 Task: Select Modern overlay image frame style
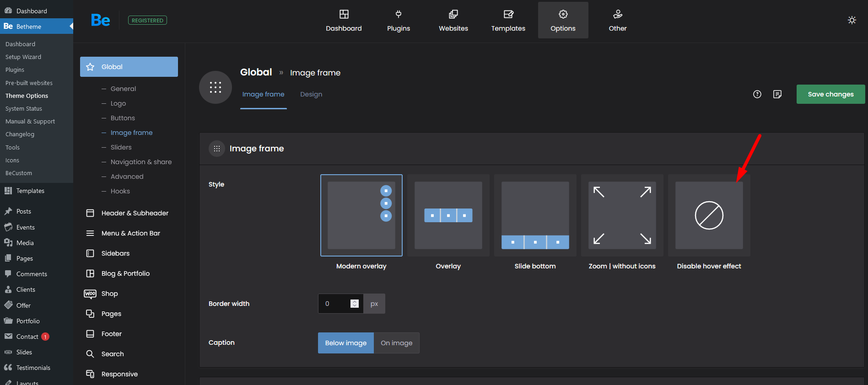pos(361,215)
